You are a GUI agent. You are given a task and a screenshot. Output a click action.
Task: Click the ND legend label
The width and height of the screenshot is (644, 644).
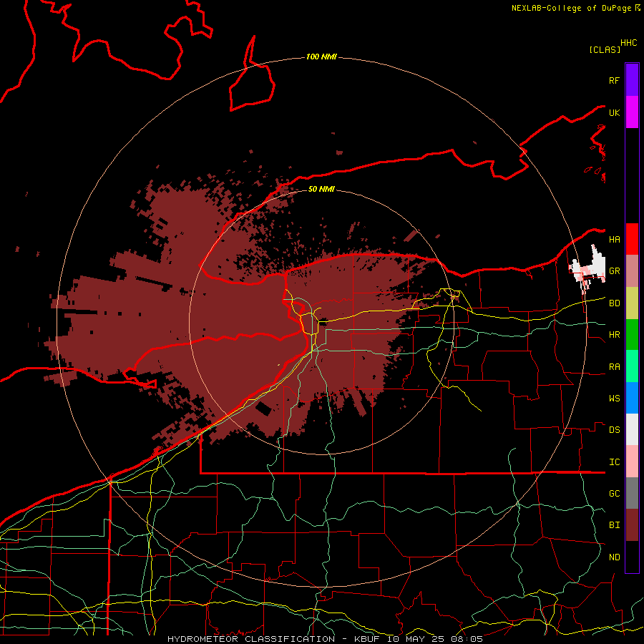click(615, 557)
